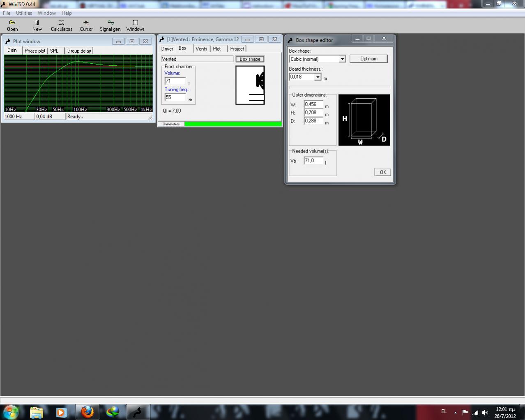Show hidden tray icons arrow
Image resolution: width=525 pixels, height=420 pixels.
[455, 413]
